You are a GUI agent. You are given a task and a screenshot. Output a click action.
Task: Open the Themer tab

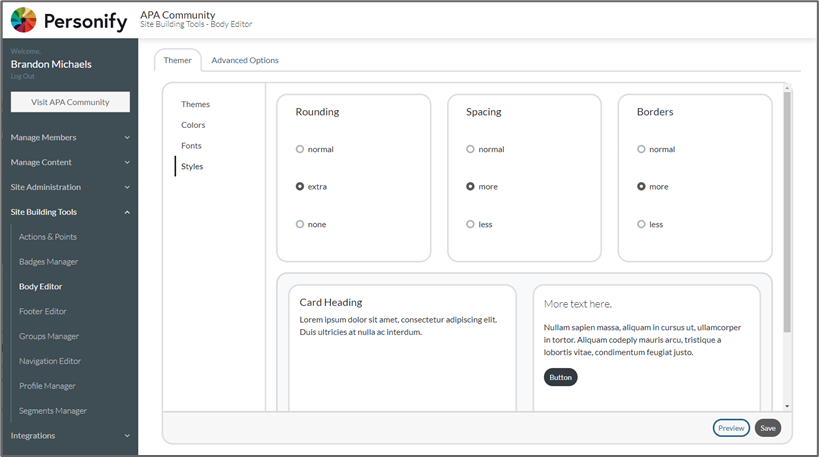pos(177,60)
